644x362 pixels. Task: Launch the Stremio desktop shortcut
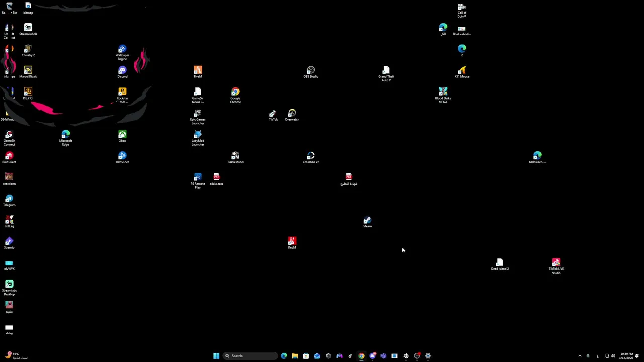click(9, 243)
